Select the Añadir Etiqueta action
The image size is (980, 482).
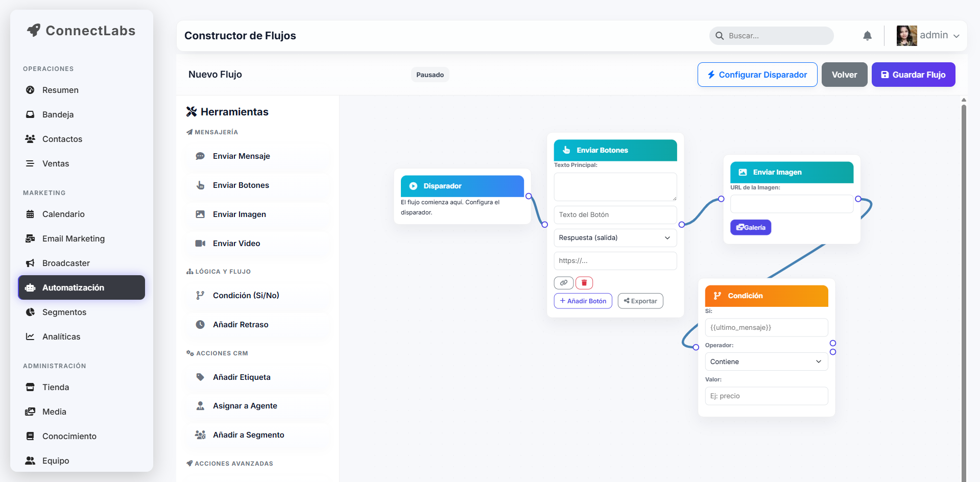click(x=242, y=377)
